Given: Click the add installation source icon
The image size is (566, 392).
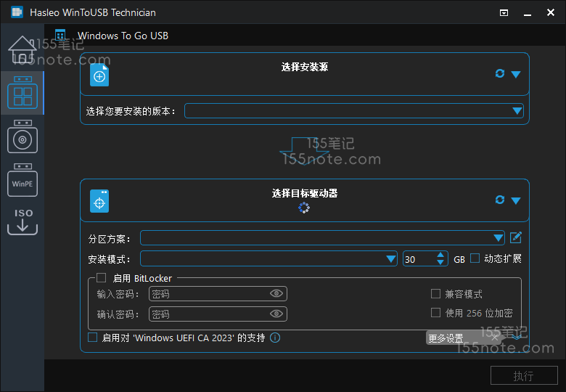Looking at the screenshot, I should (99, 75).
